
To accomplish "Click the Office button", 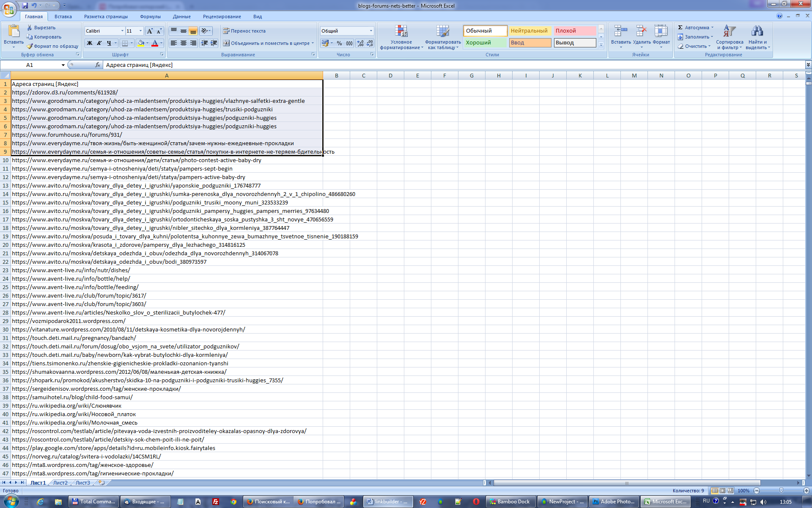I will [x=8, y=8].
